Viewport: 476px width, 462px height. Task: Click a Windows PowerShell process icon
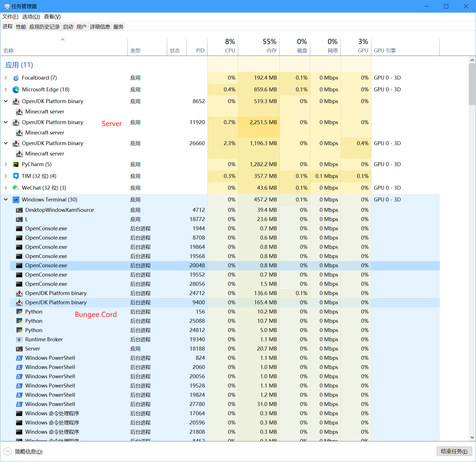pyautogui.click(x=19, y=358)
